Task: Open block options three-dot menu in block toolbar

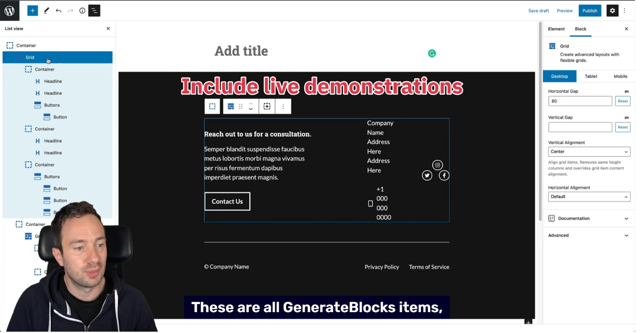Action: pyautogui.click(x=283, y=107)
